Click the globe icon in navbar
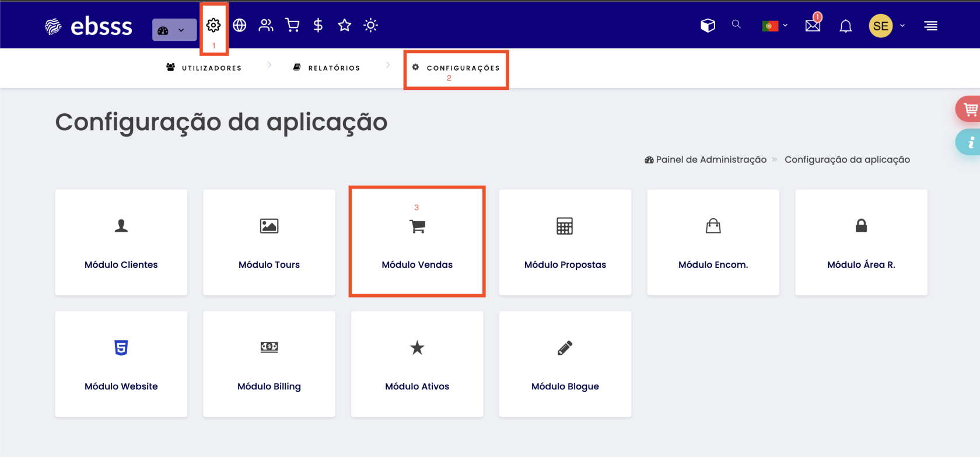This screenshot has width=980, height=457. 240,25
